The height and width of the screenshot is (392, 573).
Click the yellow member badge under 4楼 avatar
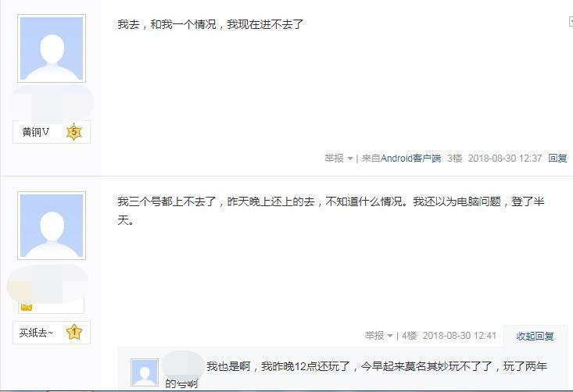click(27, 307)
